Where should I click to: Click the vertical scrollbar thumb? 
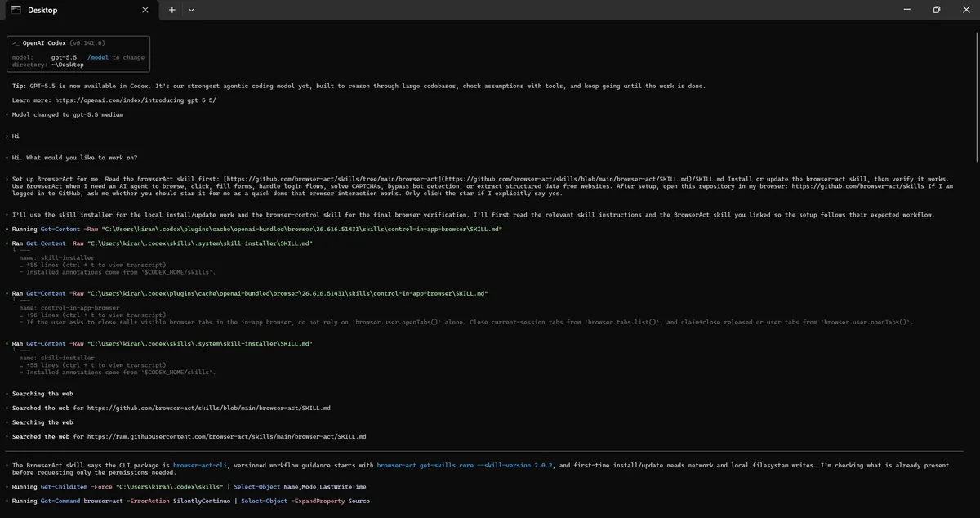click(976, 96)
